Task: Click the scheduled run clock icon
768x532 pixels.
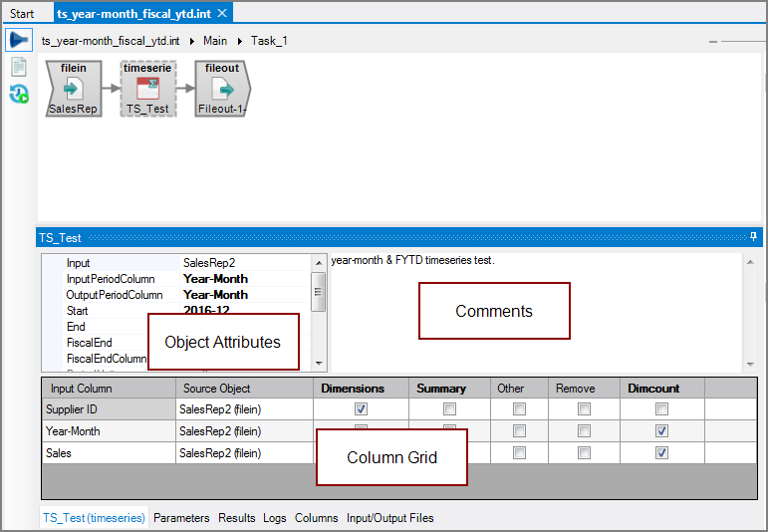Action: coord(19,94)
